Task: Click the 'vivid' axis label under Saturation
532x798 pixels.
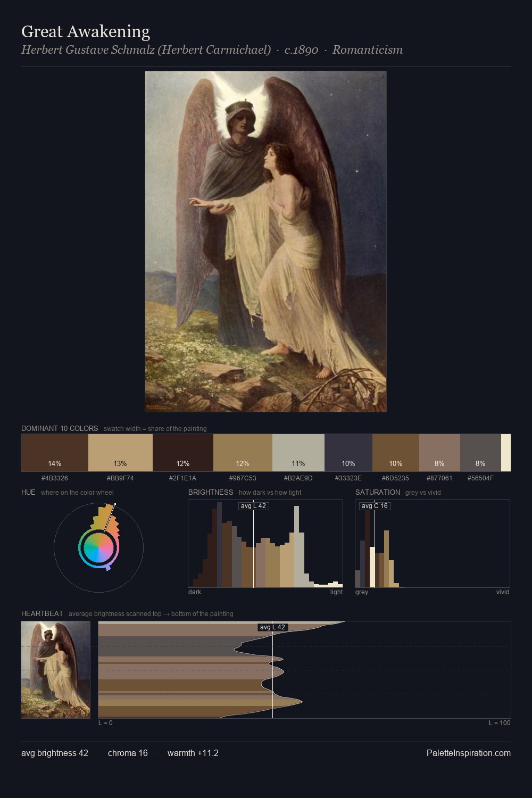Action: point(503,592)
